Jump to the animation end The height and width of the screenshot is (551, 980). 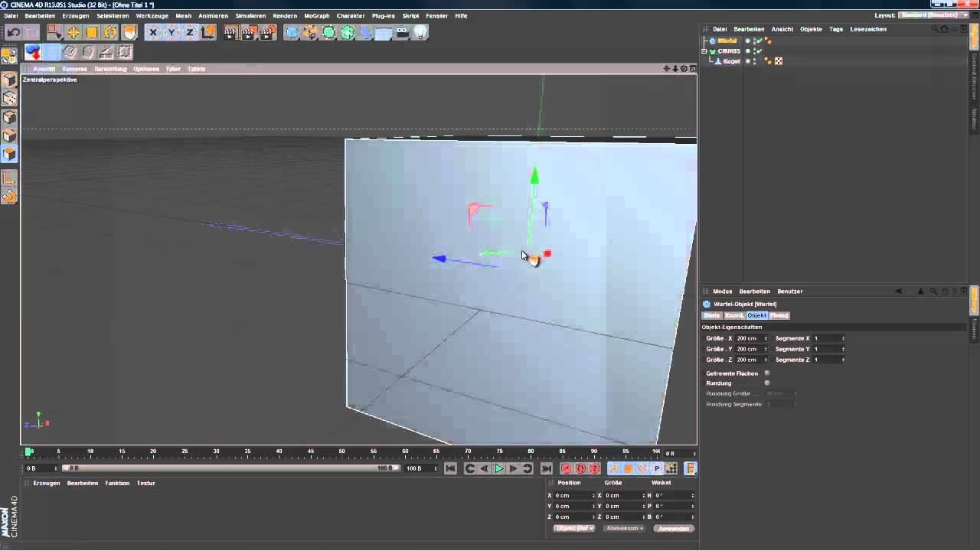point(546,468)
